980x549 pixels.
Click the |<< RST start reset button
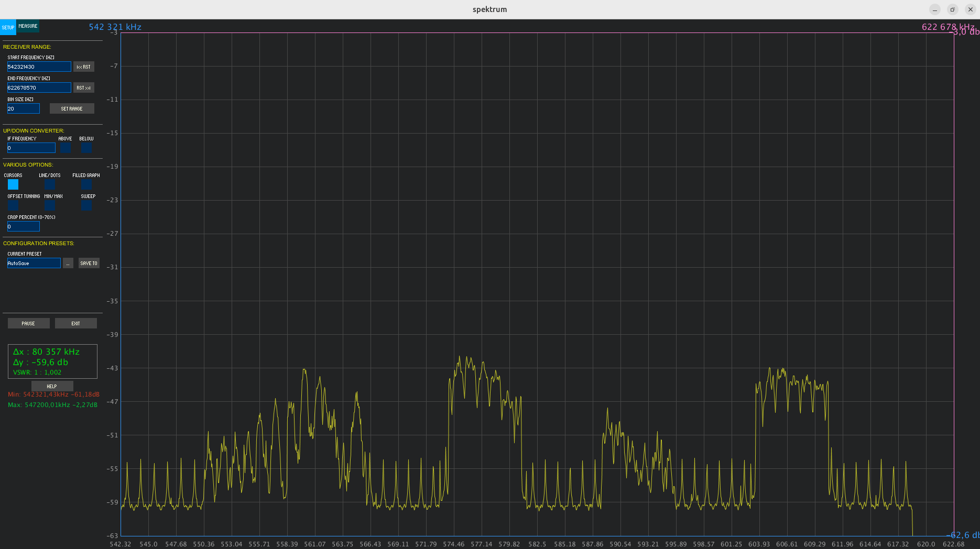tap(83, 67)
